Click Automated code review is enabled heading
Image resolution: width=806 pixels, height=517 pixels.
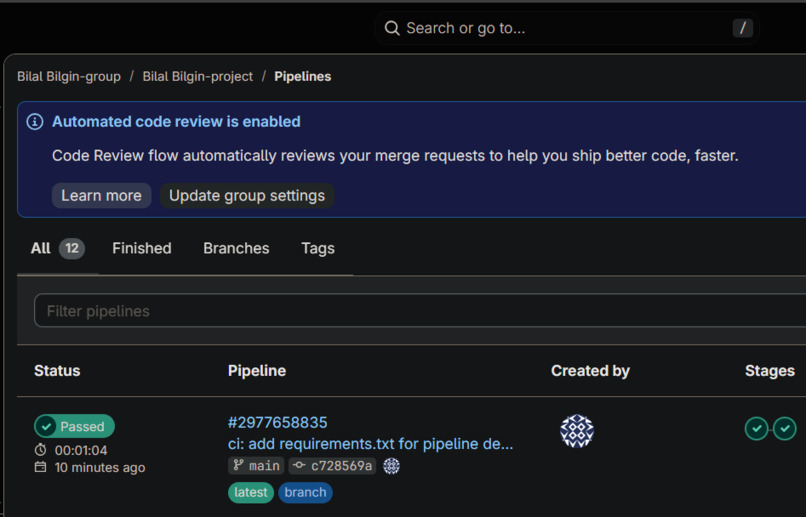(x=176, y=122)
